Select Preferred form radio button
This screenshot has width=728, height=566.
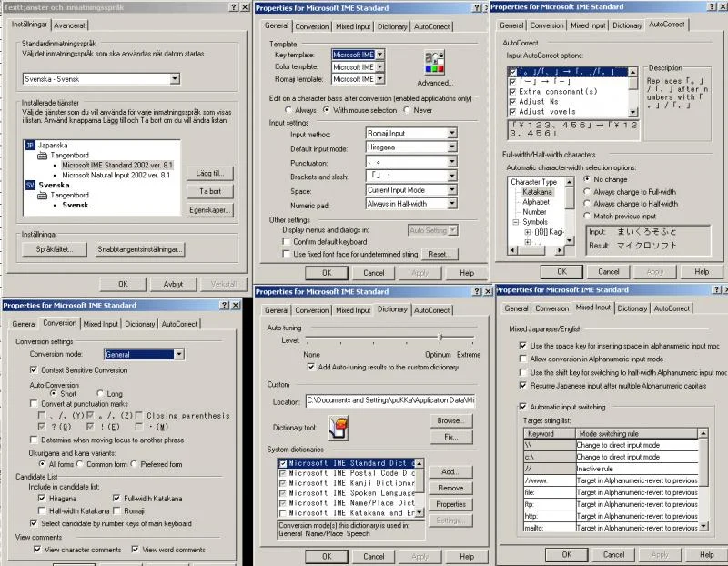[134, 464]
